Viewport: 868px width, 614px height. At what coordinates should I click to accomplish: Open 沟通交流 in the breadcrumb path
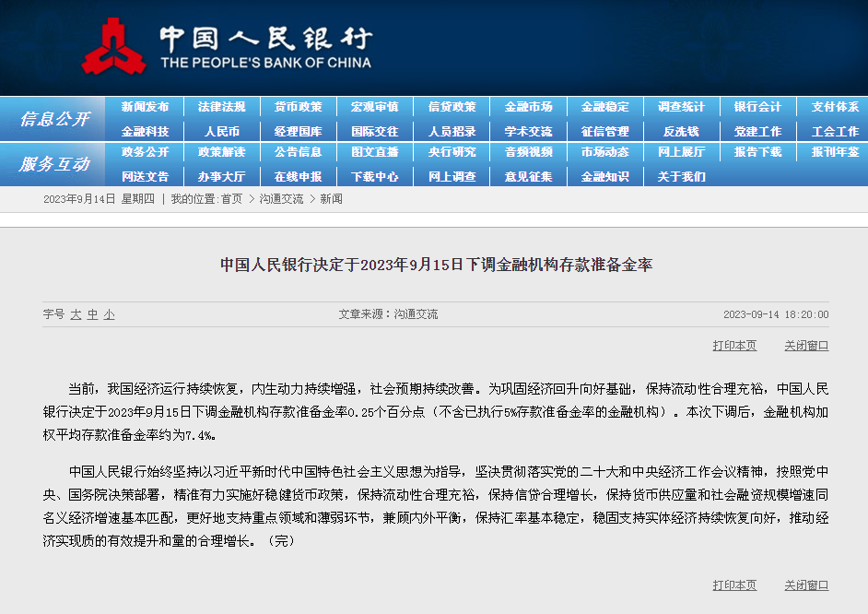pyautogui.click(x=281, y=199)
